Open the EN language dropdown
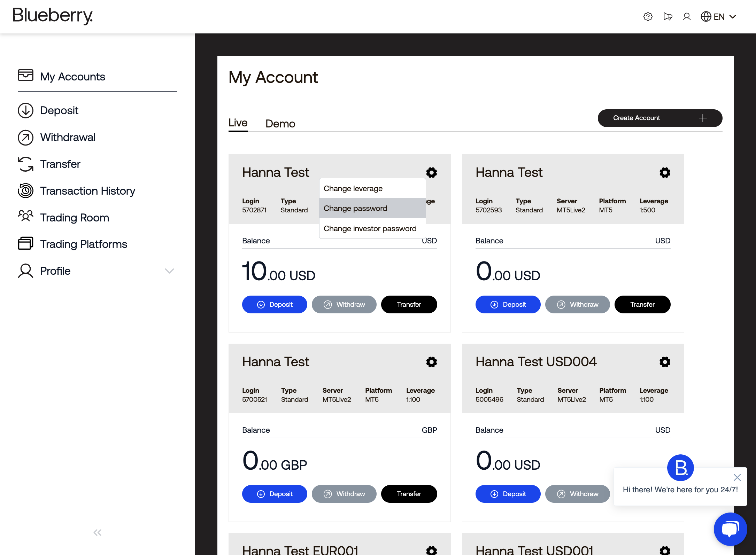Viewport: 756px width, 555px height. (x=718, y=17)
